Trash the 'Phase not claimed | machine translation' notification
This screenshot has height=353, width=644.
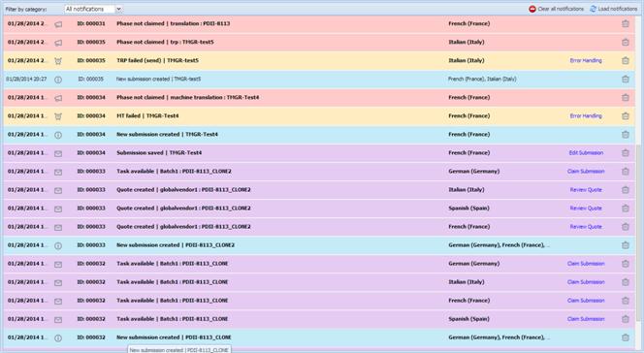pyautogui.click(x=626, y=98)
